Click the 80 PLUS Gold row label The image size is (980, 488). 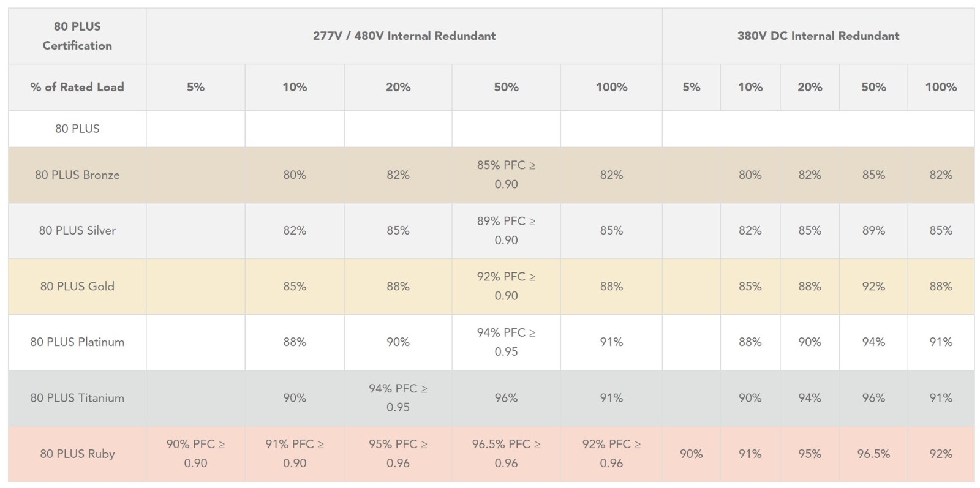tap(77, 286)
